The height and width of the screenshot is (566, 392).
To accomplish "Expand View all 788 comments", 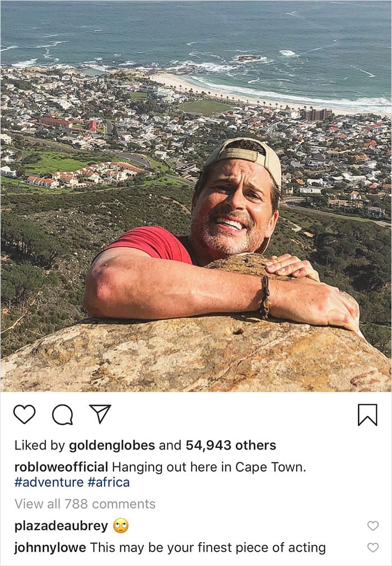I will click(x=85, y=504).
